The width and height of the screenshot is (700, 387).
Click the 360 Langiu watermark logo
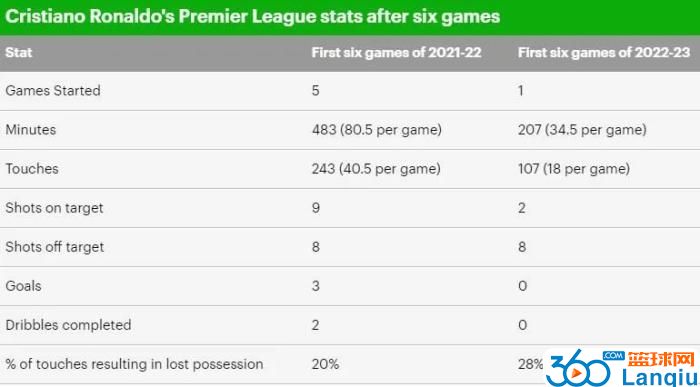[622, 368]
